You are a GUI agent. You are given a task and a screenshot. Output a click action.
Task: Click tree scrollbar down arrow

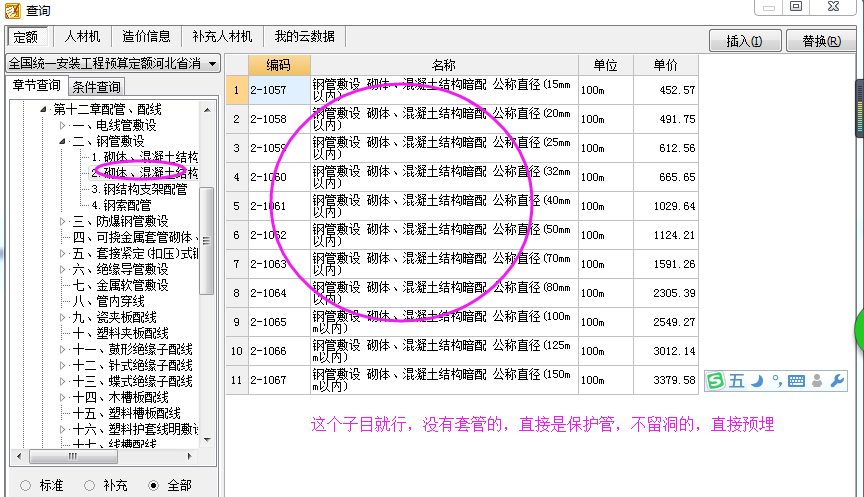pyautogui.click(x=207, y=439)
